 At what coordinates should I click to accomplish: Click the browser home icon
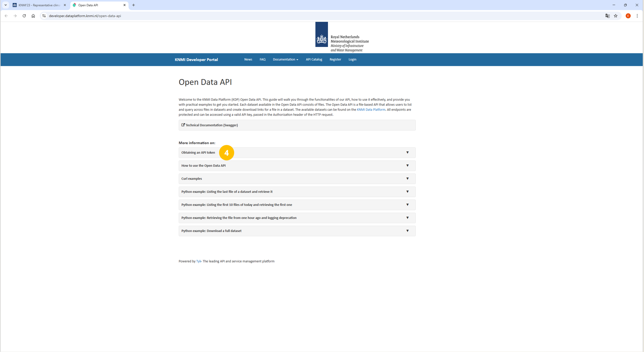tap(33, 15)
